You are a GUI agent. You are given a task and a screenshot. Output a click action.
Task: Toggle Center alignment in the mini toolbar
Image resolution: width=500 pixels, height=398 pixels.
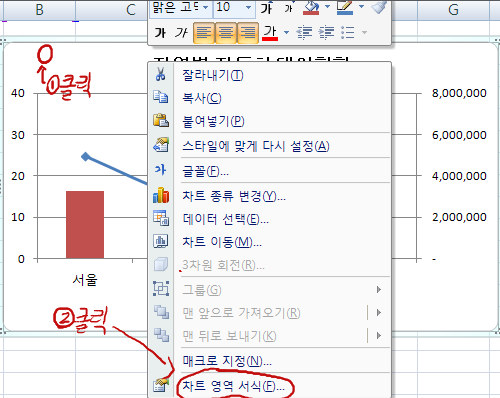click(226, 33)
